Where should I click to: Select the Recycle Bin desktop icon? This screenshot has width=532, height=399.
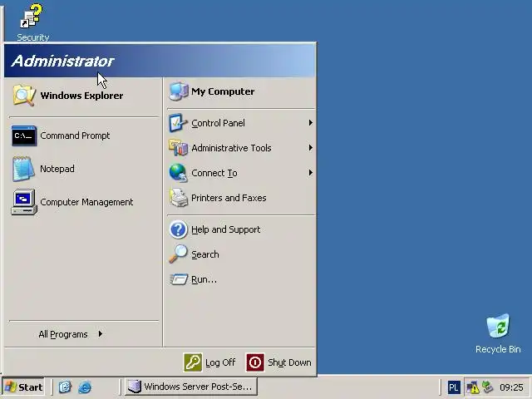pos(498,326)
